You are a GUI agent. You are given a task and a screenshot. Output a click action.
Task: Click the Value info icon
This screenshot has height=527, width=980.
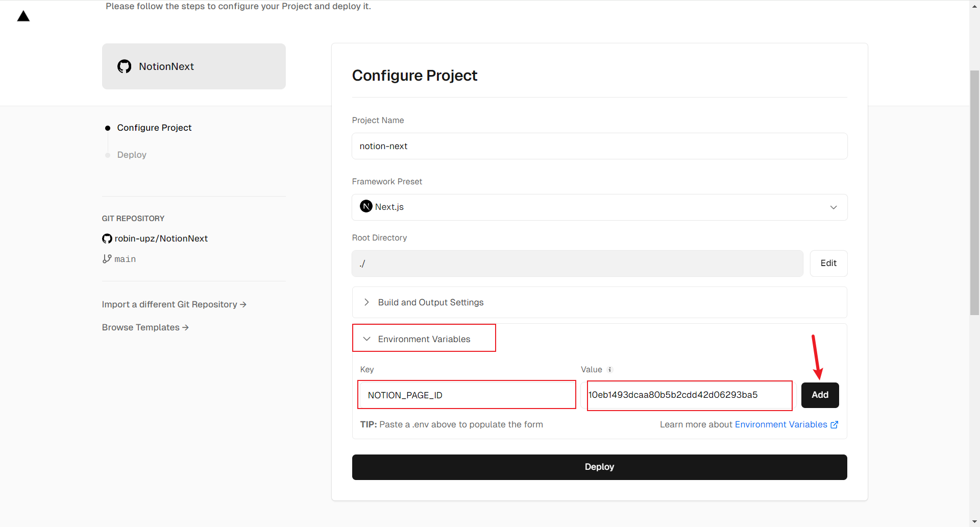610,370
